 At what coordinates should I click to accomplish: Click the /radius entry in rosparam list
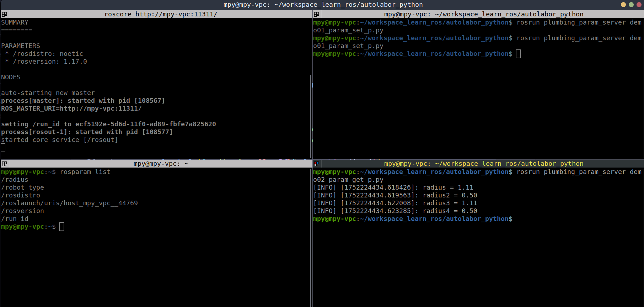click(15, 180)
